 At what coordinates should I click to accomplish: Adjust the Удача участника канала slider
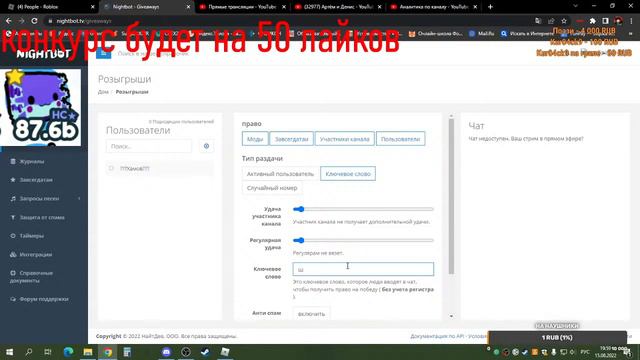tap(363, 209)
